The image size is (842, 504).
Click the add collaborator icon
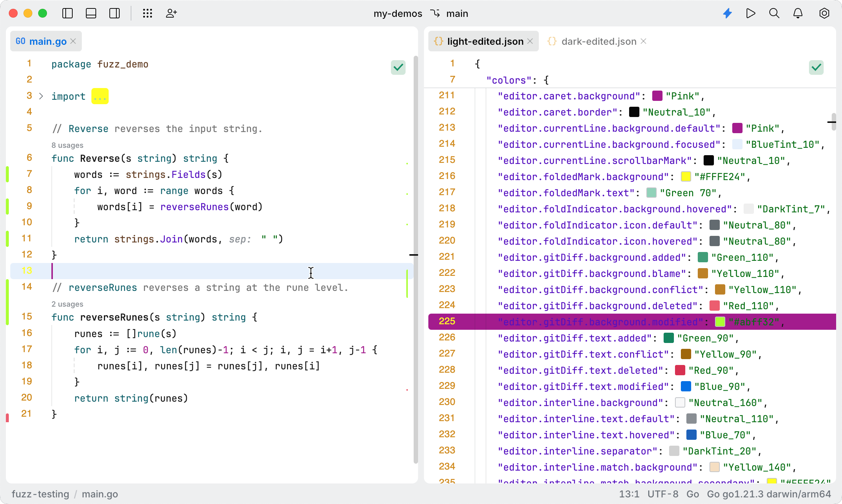[171, 14]
